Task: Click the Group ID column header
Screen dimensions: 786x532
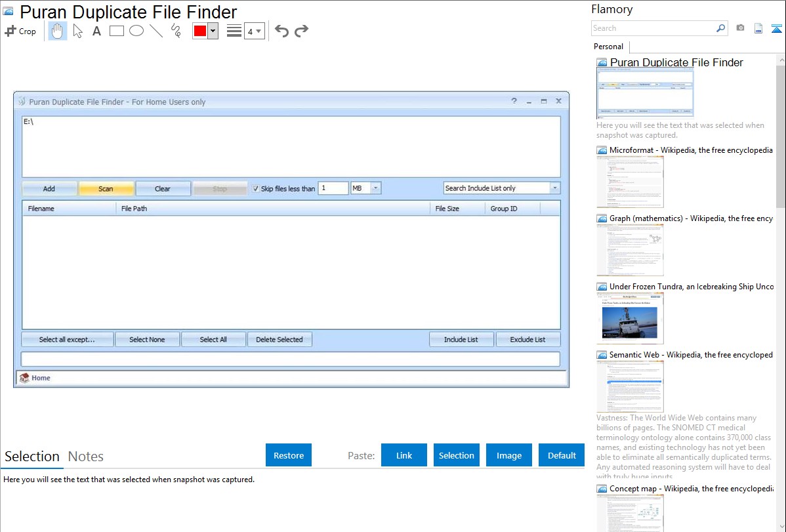Action: 512,209
